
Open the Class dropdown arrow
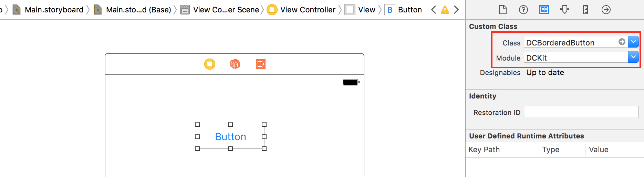633,42
